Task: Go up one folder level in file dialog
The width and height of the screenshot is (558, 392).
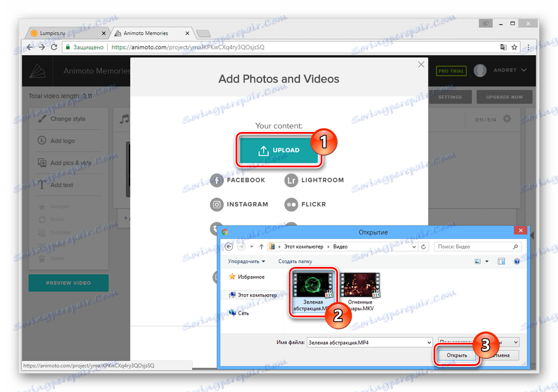Action: tap(261, 247)
